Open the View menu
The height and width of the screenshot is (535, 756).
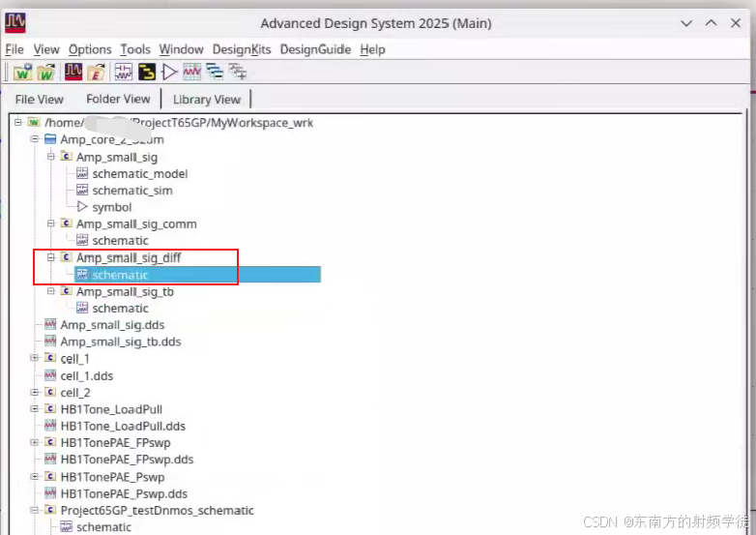click(46, 49)
